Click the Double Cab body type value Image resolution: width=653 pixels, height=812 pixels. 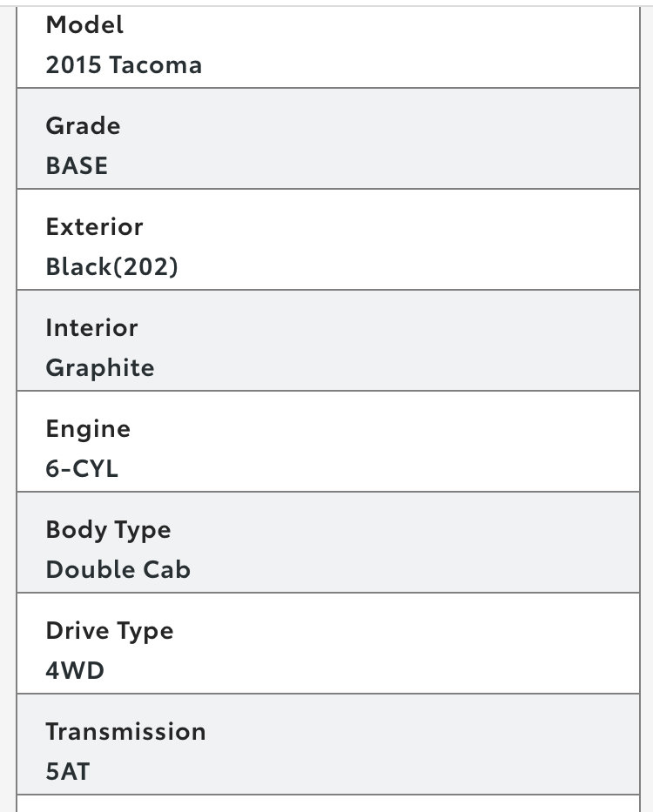pos(118,570)
